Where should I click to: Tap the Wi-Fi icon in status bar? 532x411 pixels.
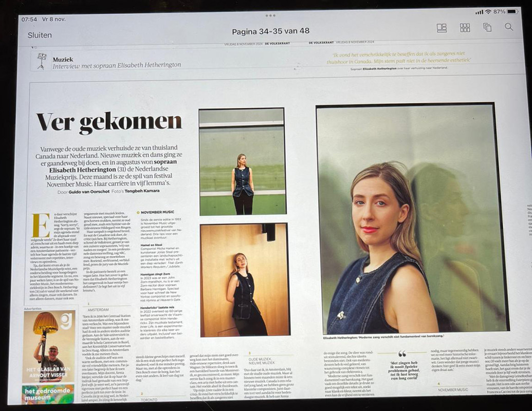487,11
